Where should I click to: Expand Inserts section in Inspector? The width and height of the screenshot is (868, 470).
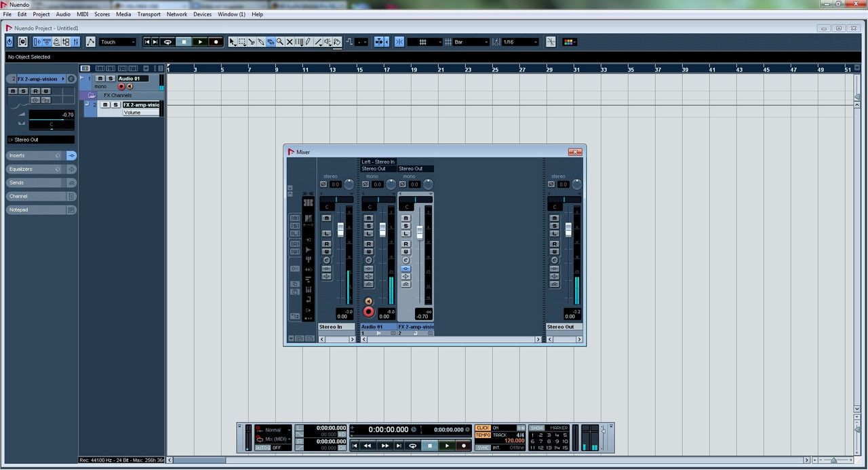pos(36,156)
